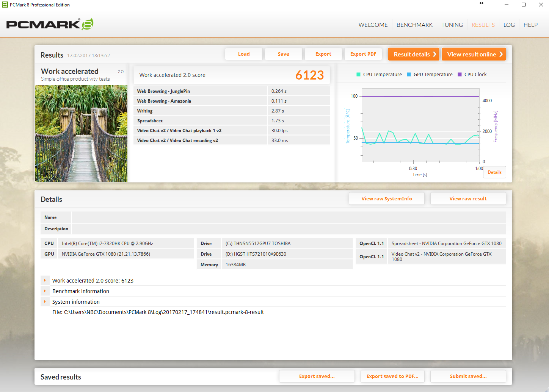Image resolution: width=549 pixels, height=392 pixels.
Task: Click the Intel Core i7-7820HK CPU text
Action: (107, 244)
